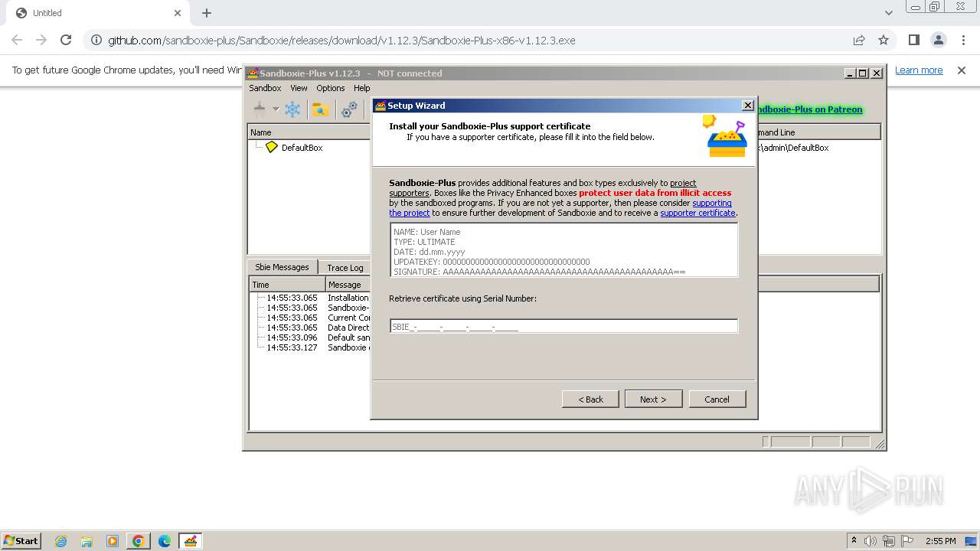Switch to Chrome in the taskbar
This screenshot has height=551, width=980.
tap(139, 541)
